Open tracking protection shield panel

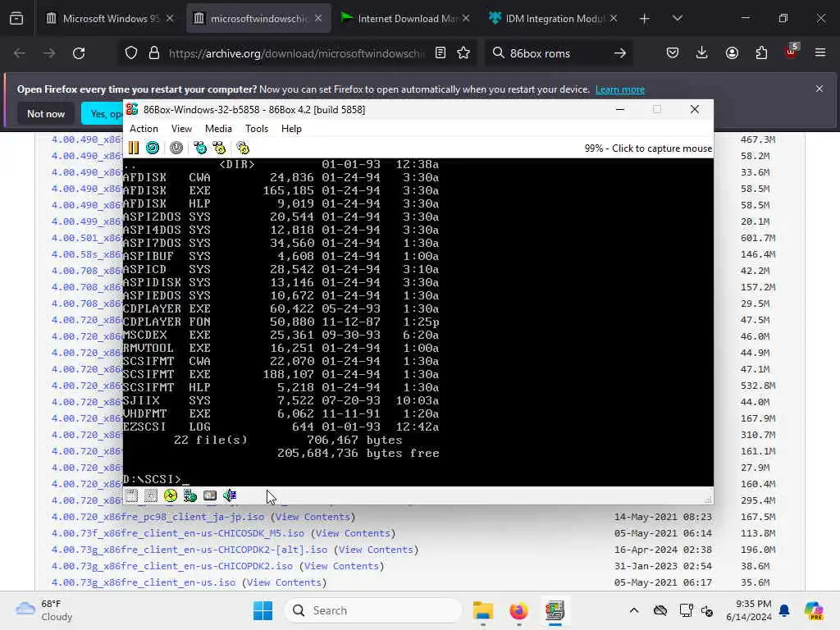coord(131,53)
